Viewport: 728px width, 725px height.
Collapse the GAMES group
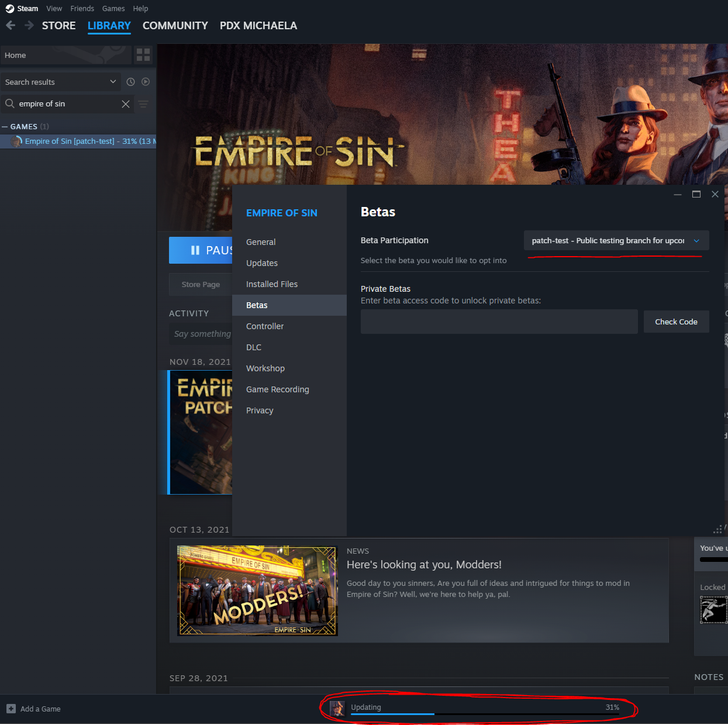coord(5,126)
